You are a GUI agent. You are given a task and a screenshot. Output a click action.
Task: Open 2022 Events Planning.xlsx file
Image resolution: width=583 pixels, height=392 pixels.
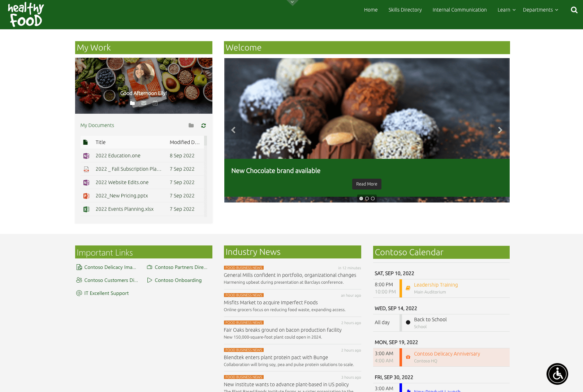click(124, 209)
